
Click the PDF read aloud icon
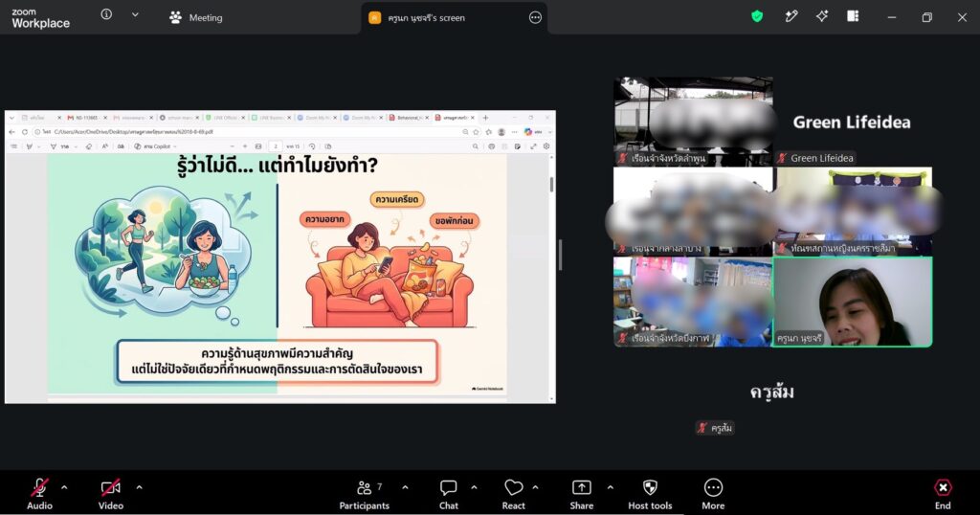point(105,146)
